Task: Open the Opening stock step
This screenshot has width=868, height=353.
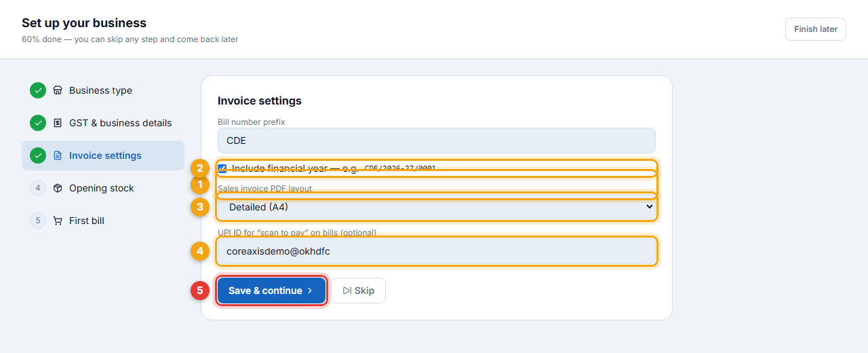Action: point(103,188)
